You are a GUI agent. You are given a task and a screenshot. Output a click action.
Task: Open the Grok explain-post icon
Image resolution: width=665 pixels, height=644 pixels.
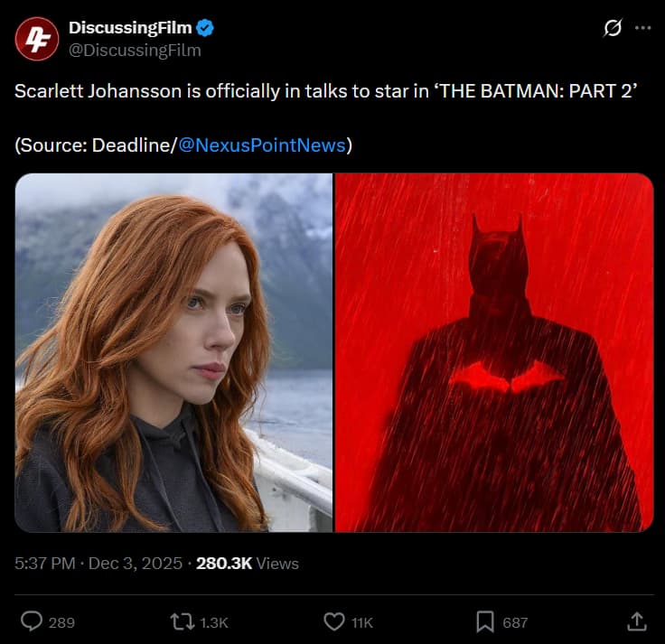[613, 29]
